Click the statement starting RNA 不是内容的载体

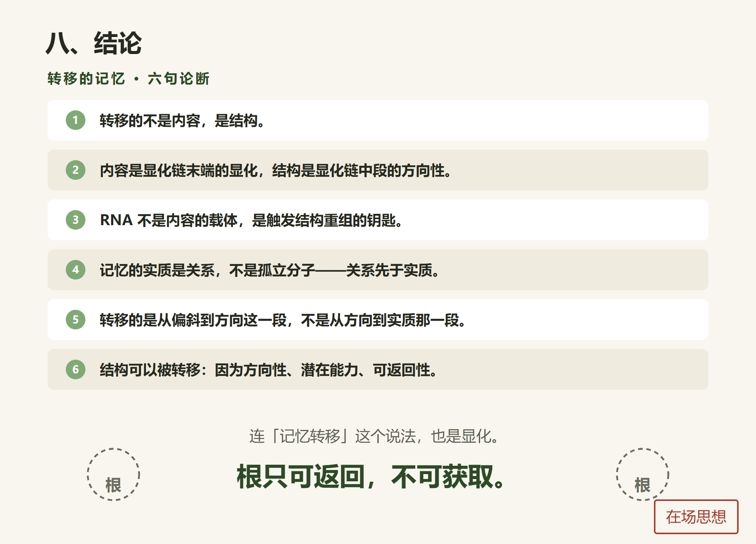[251, 221]
